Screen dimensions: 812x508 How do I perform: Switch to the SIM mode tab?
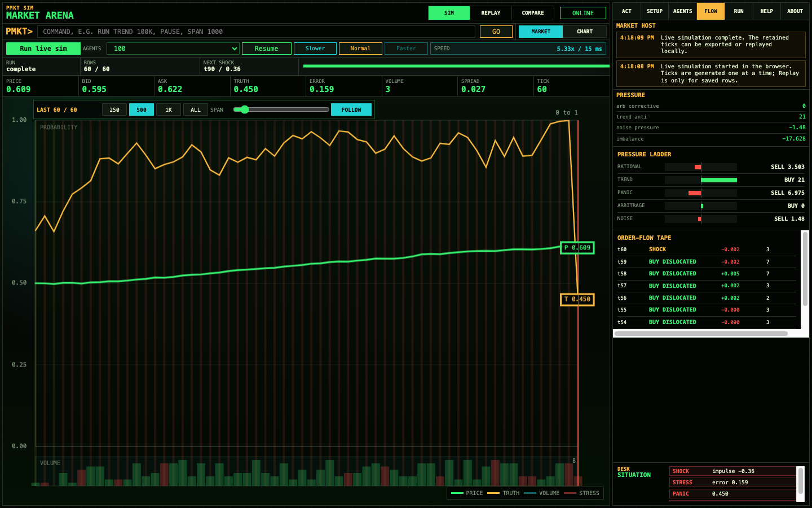pos(449,13)
